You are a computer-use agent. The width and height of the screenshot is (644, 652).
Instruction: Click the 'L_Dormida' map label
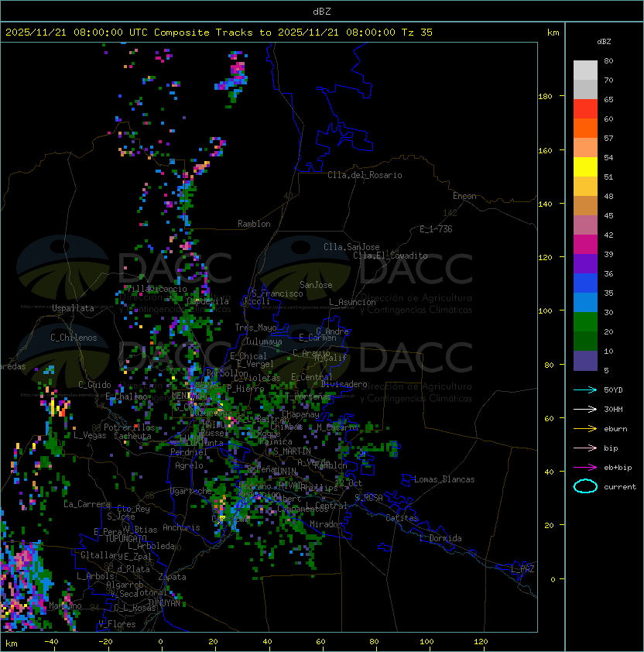click(440, 538)
